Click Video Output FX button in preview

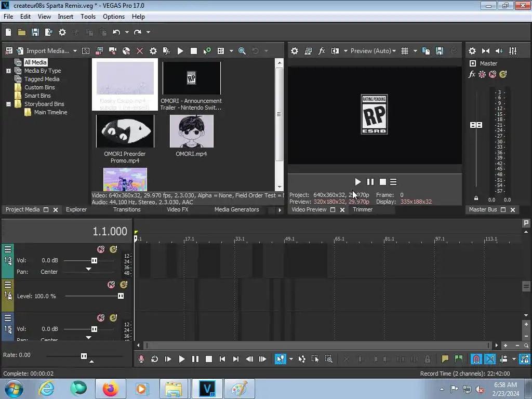click(322, 51)
